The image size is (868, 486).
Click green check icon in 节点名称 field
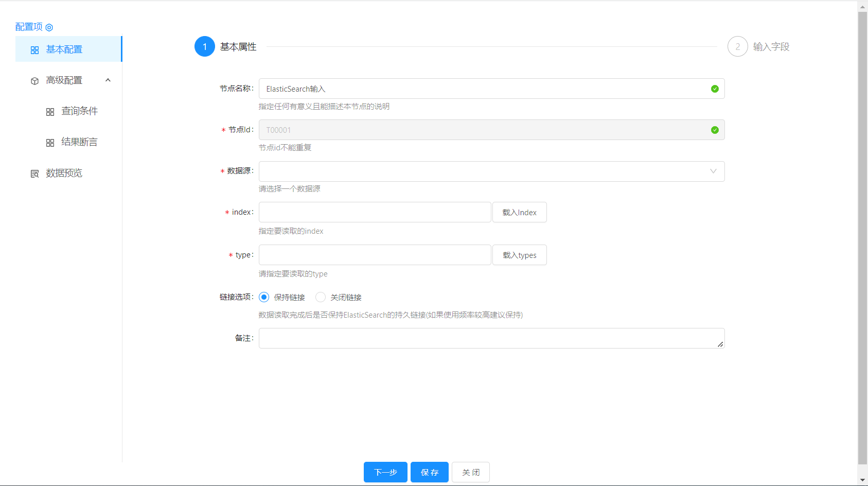(714, 89)
